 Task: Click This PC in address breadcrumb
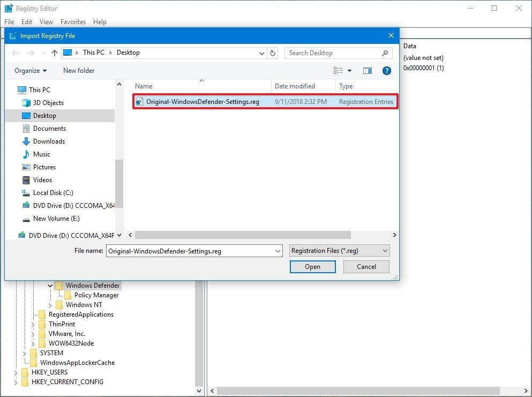94,53
